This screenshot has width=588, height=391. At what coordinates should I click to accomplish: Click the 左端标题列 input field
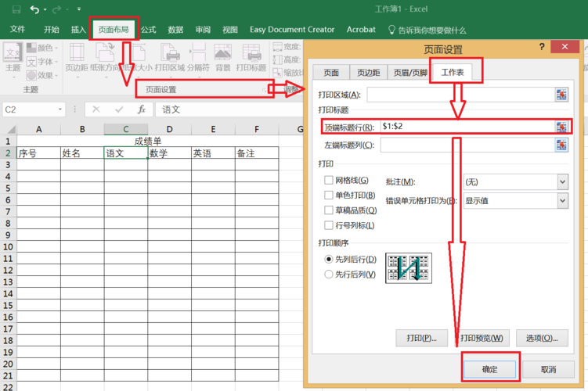click(467, 145)
